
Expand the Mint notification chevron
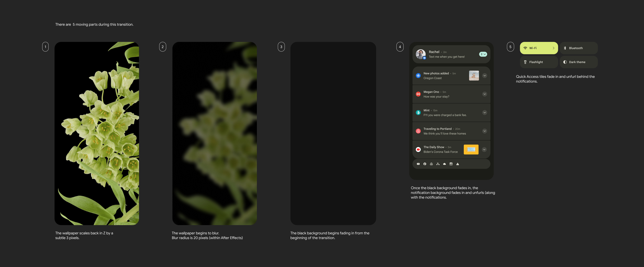click(484, 113)
